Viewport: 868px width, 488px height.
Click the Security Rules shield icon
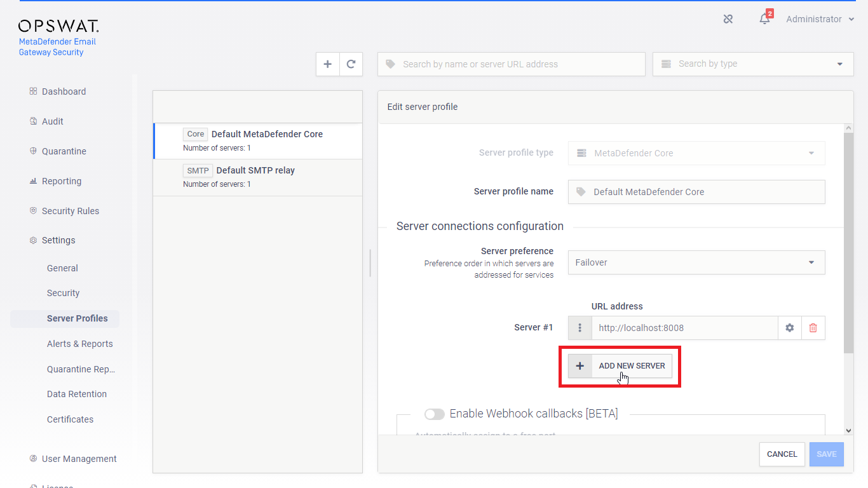33,211
